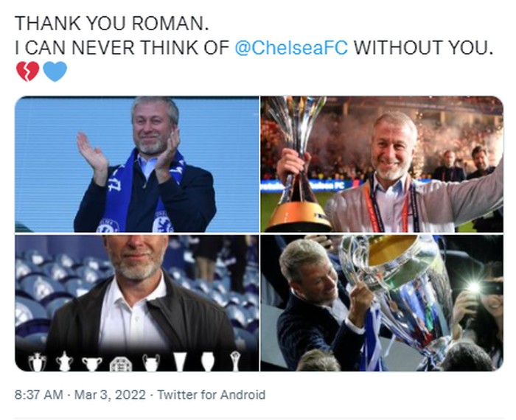Click the Twitter for Android source link
The image size is (516, 420).
[211, 395]
